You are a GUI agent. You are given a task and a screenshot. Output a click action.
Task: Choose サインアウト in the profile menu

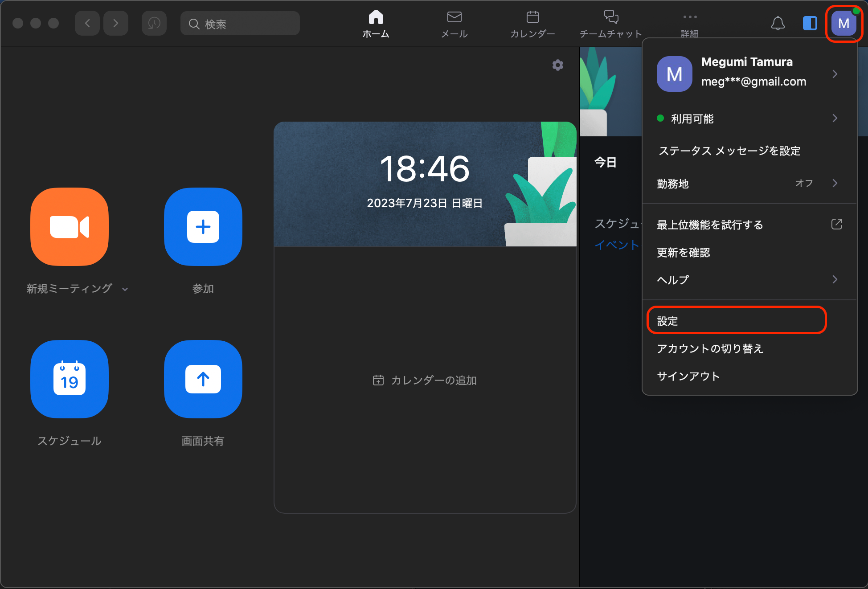click(688, 376)
